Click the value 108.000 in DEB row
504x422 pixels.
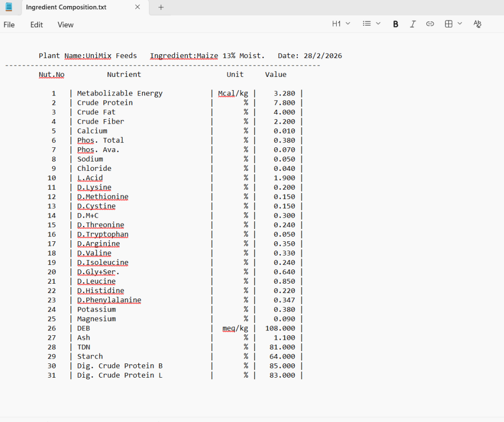[x=281, y=328]
